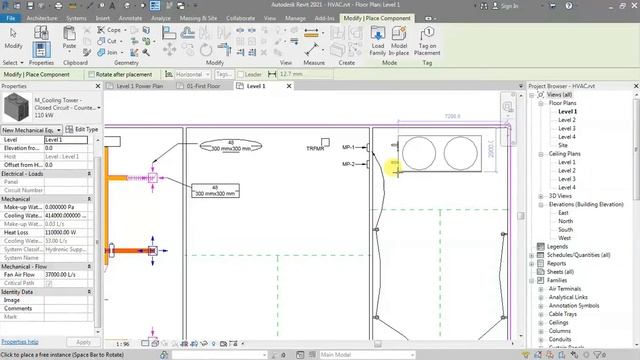Select the Modify arrow tool
Screen dimensions: 640x360
13,39
